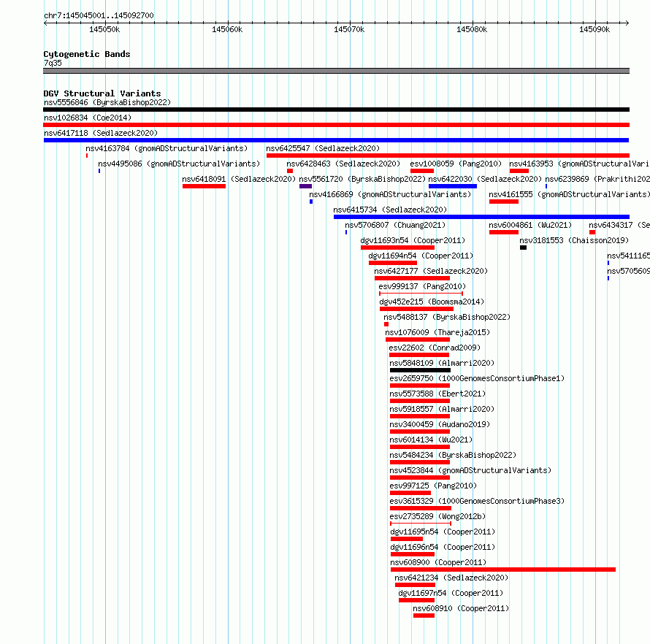Select nsv6434317 variant label
Screen dimensions: 650x644
point(619,225)
